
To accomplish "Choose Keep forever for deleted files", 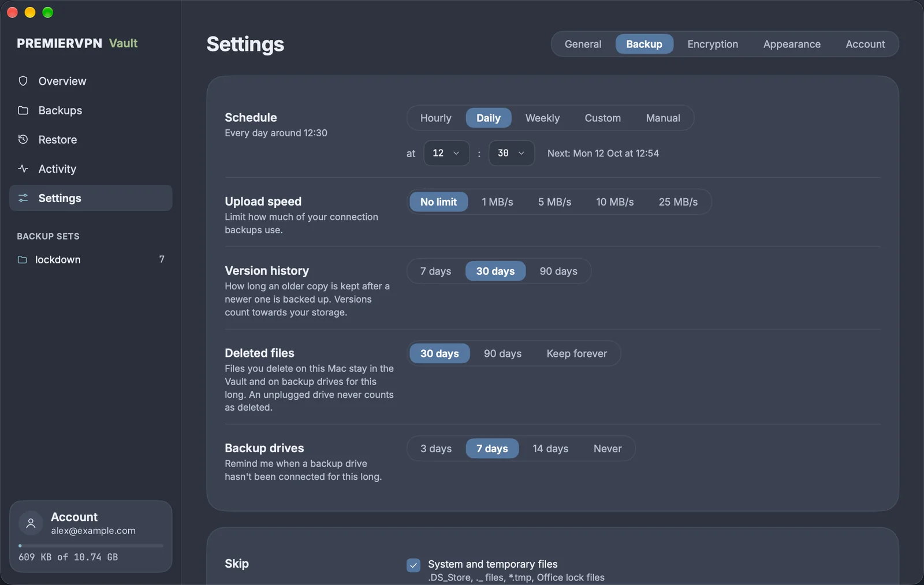I will (577, 353).
